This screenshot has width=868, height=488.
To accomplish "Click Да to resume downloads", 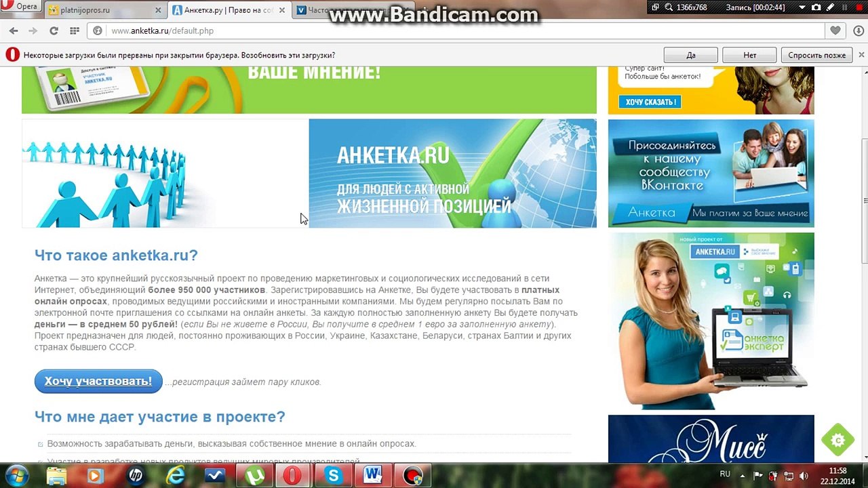I will click(x=691, y=55).
